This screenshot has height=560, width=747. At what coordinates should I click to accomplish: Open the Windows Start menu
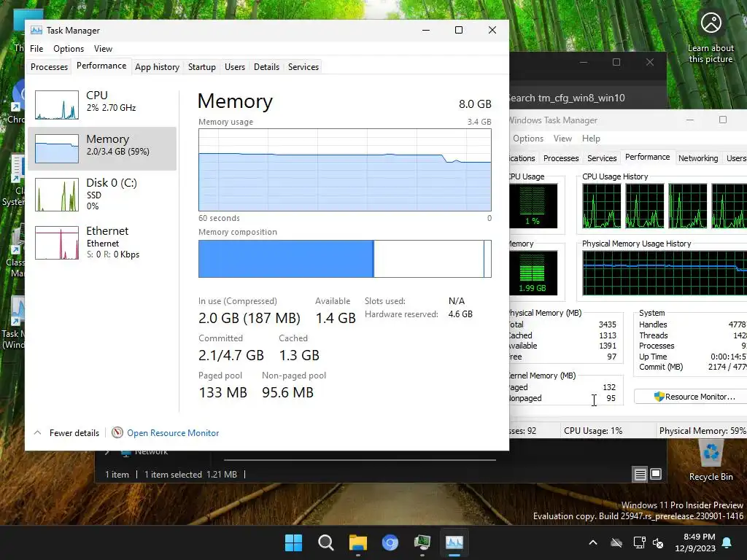(293, 542)
